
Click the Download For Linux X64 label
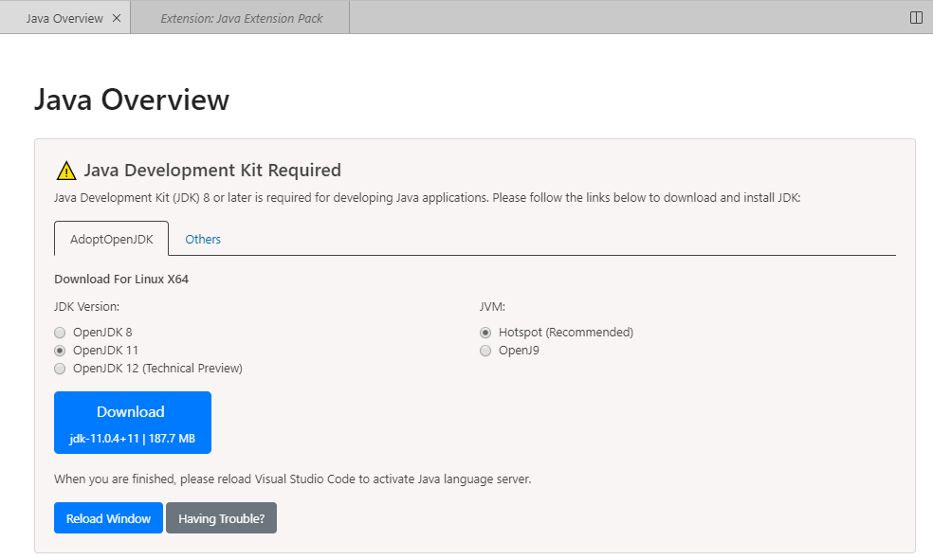121,279
